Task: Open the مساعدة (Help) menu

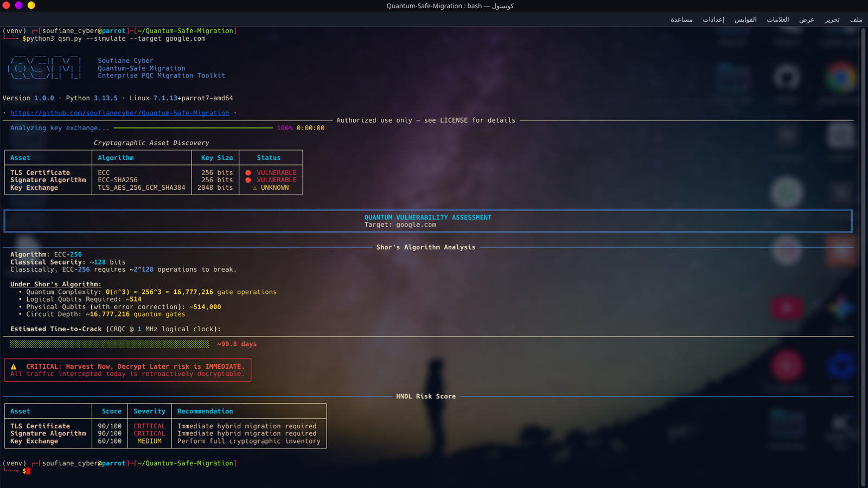Action: [681, 20]
